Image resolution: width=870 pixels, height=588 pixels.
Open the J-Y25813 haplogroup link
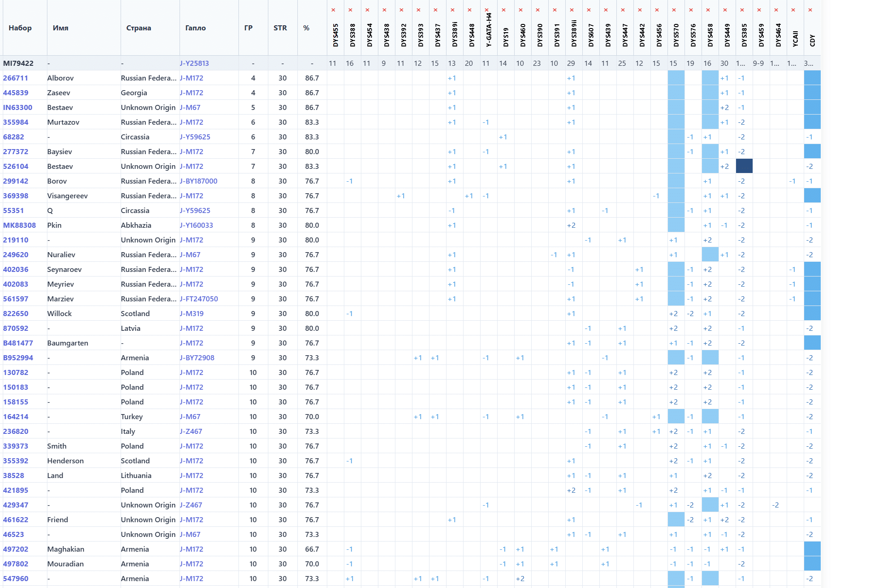[194, 63]
